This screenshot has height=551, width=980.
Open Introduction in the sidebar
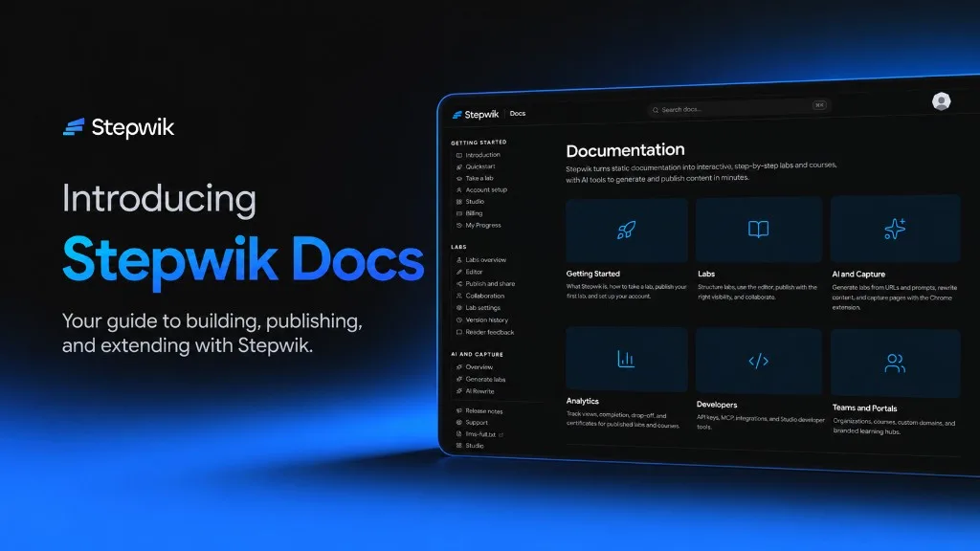(x=482, y=155)
